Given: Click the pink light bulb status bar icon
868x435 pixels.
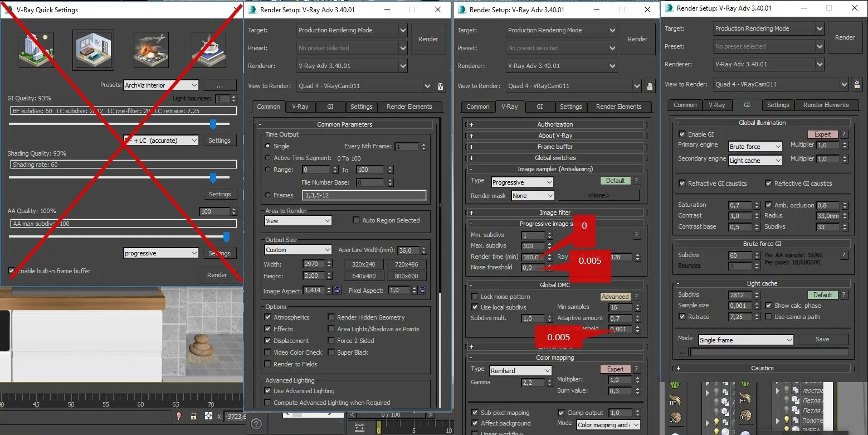Looking at the screenshot, I should coord(179,415).
